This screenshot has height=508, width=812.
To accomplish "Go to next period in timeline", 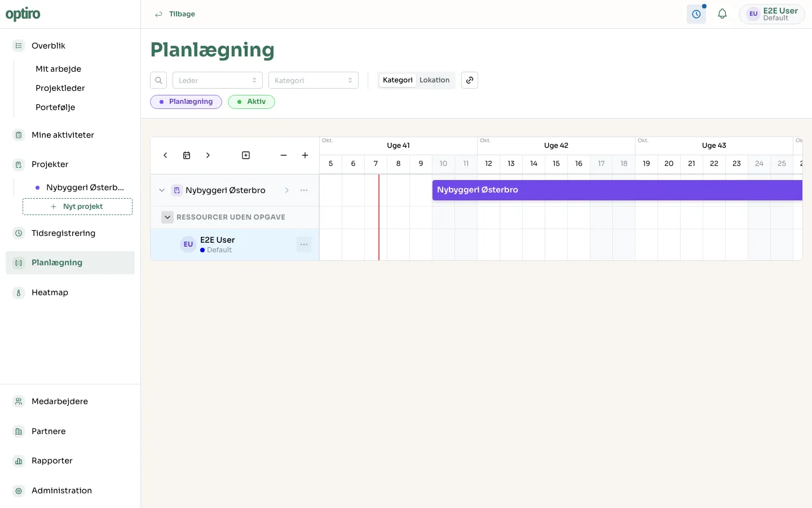I will coord(208,155).
